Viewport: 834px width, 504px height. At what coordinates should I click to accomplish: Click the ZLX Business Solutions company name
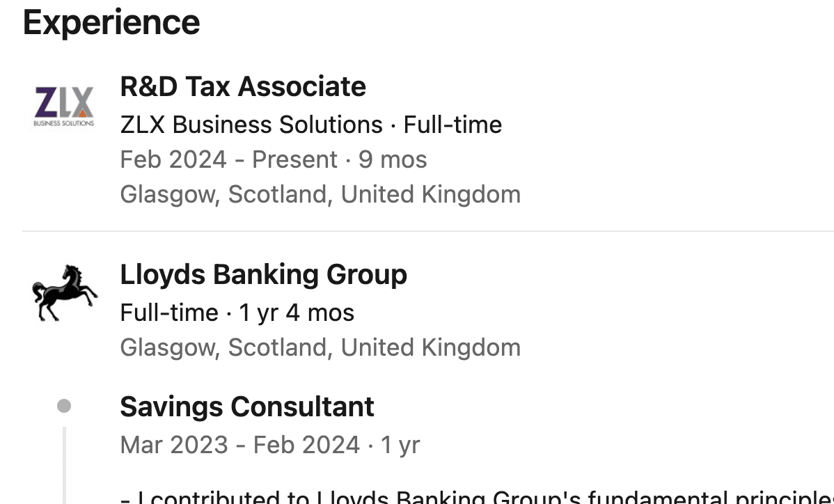point(251,125)
